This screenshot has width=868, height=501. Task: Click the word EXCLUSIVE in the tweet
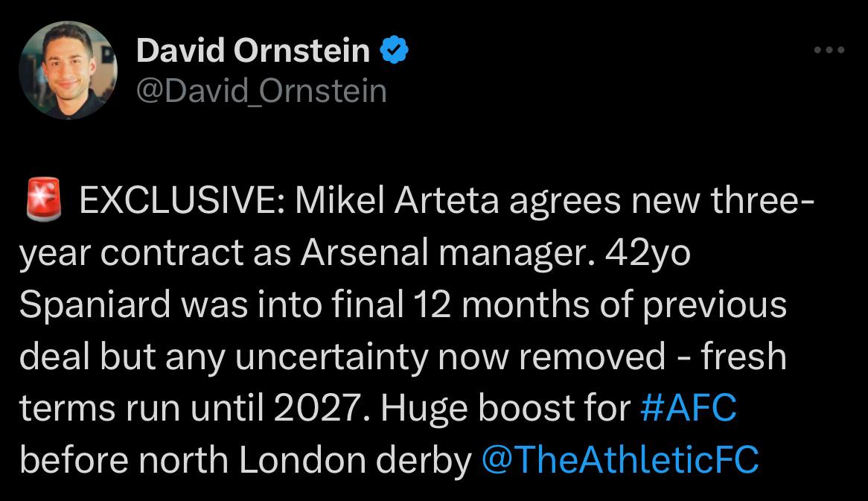pyautogui.click(x=182, y=200)
